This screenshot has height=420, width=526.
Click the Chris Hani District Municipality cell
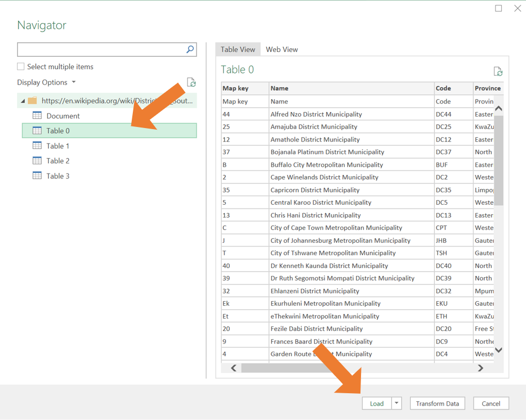(351, 215)
